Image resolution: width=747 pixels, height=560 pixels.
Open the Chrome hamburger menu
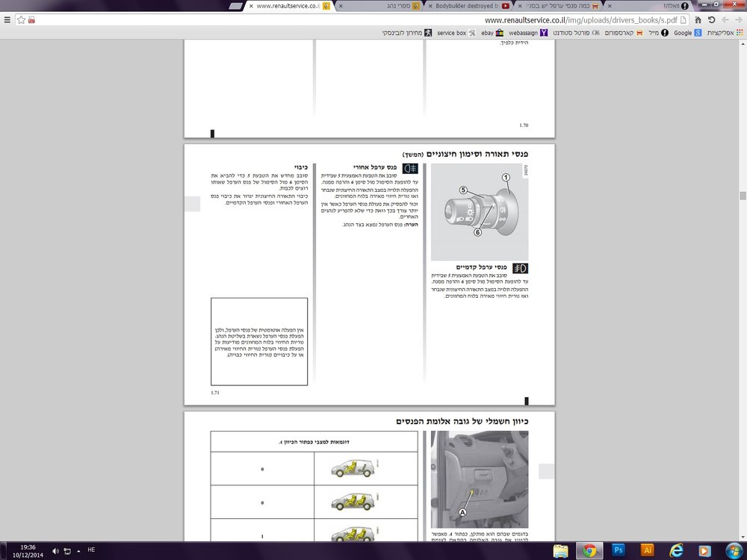[7, 20]
